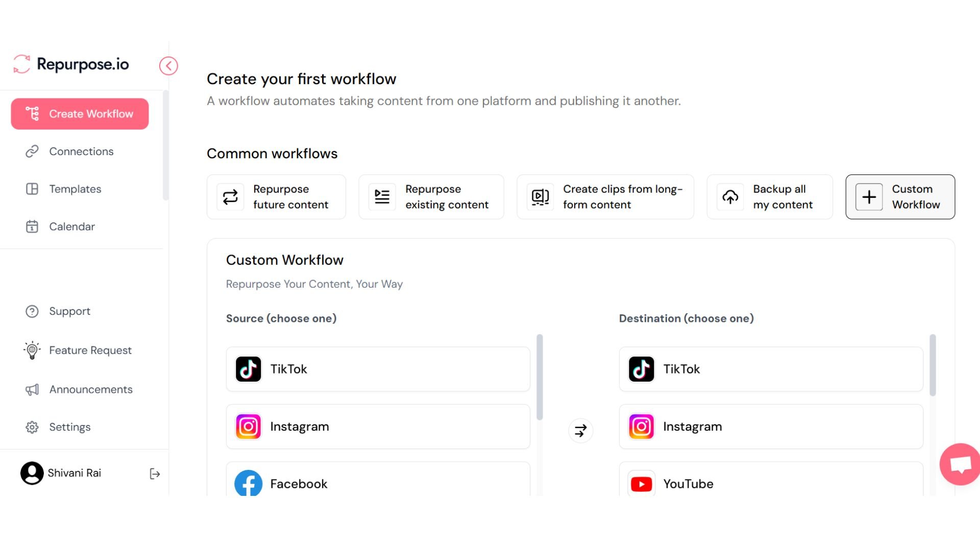Open the Support link
The width and height of the screenshot is (980, 551).
coord(69,311)
